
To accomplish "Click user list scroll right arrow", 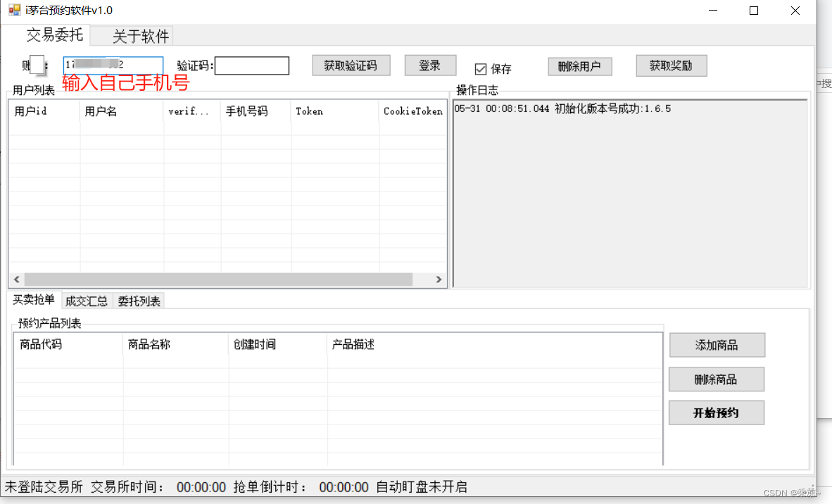I will click(439, 279).
